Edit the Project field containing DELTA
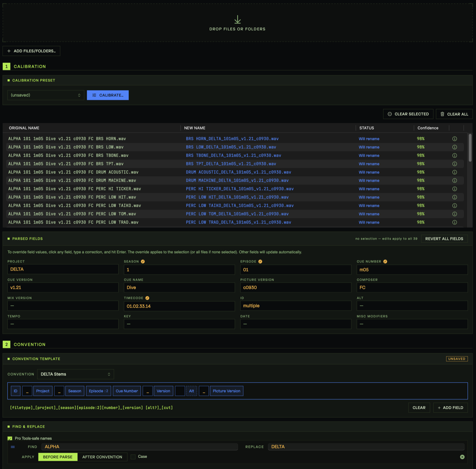476x469 pixels. click(x=63, y=269)
